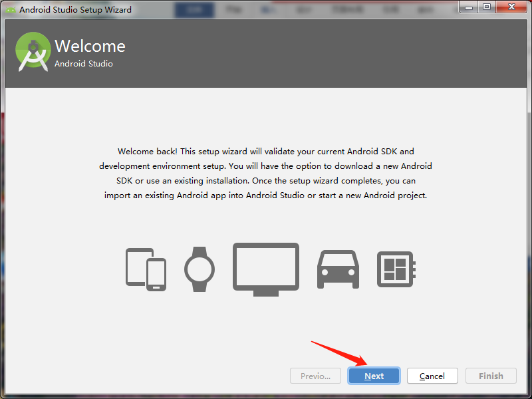Click the phone and tablet device icon

146,269
